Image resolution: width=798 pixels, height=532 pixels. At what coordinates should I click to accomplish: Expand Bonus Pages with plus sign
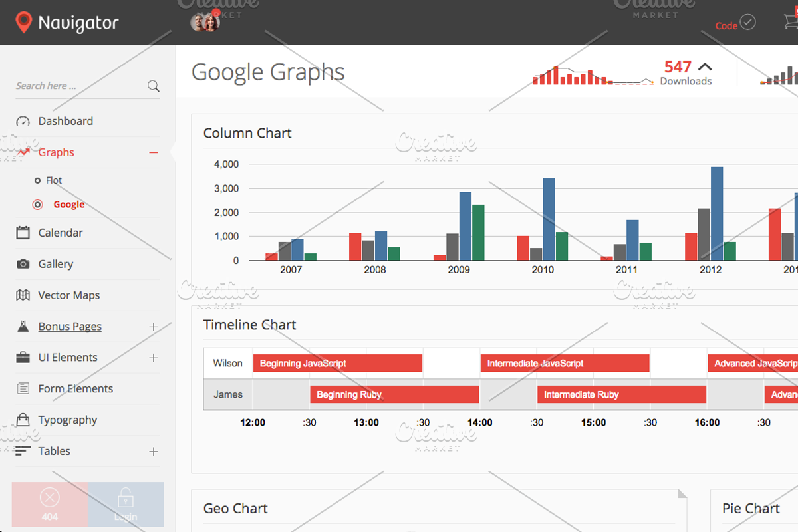coord(154,327)
